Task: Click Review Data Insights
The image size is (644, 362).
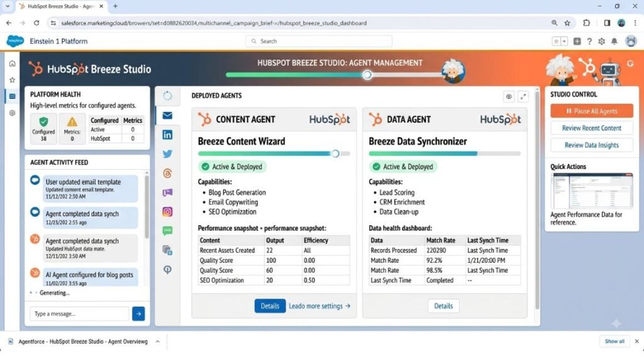Action: coord(591,145)
